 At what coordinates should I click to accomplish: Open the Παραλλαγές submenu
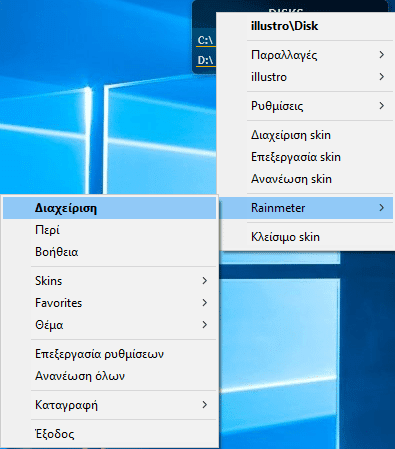[305, 55]
